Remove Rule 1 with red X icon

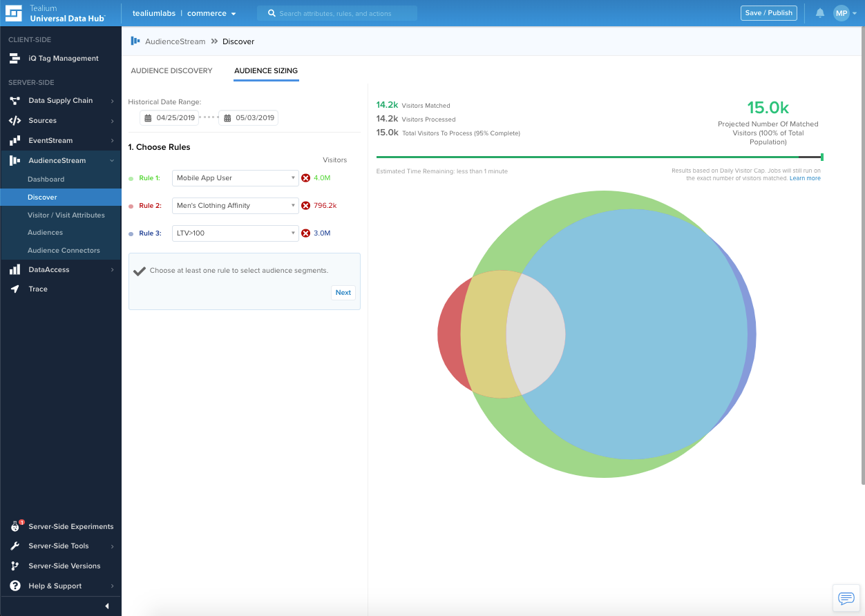[x=305, y=178]
